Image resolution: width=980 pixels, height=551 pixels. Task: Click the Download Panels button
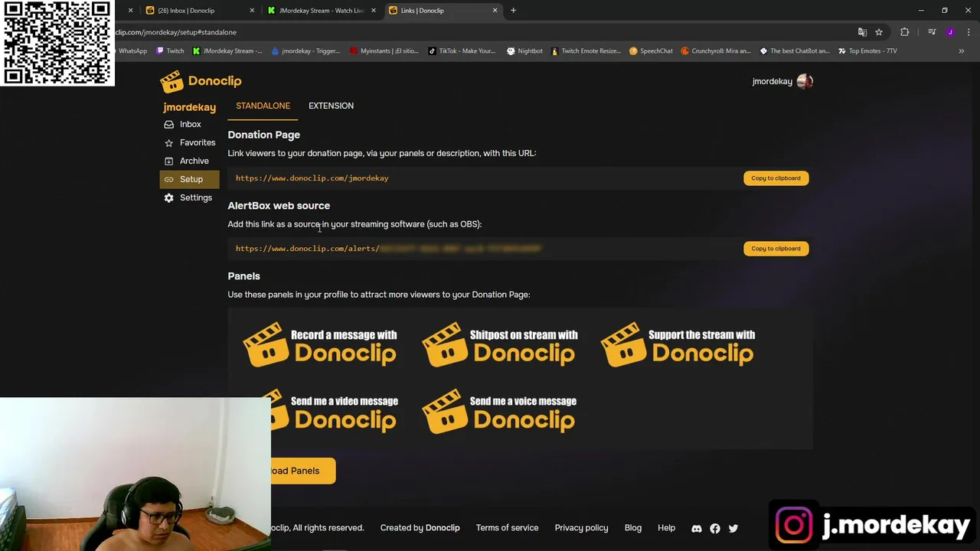(x=302, y=471)
